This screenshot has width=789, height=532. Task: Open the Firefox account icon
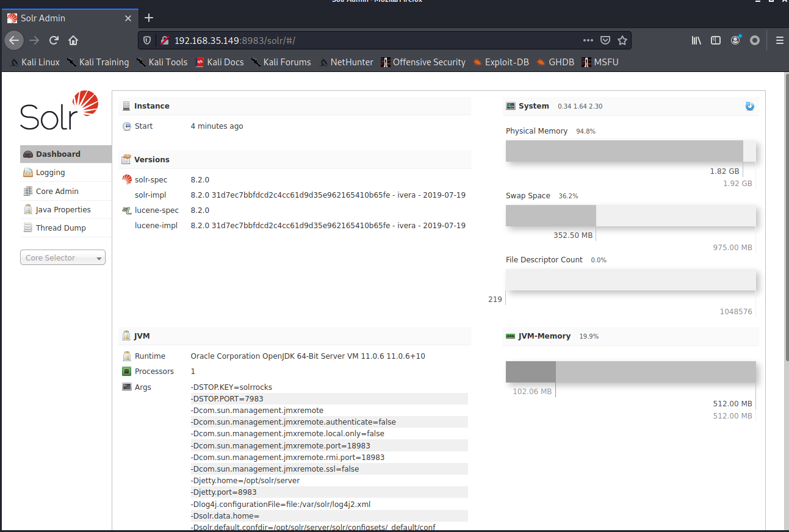point(735,40)
